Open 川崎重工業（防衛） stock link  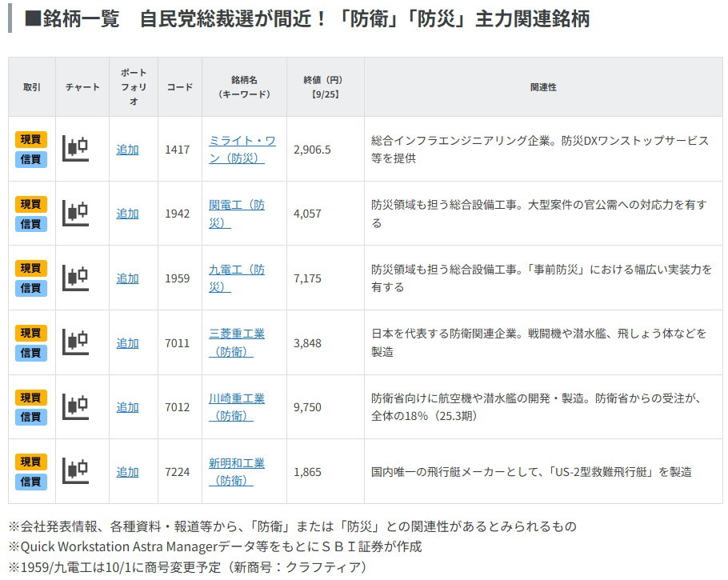pyautogui.click(x=236, y=407)
